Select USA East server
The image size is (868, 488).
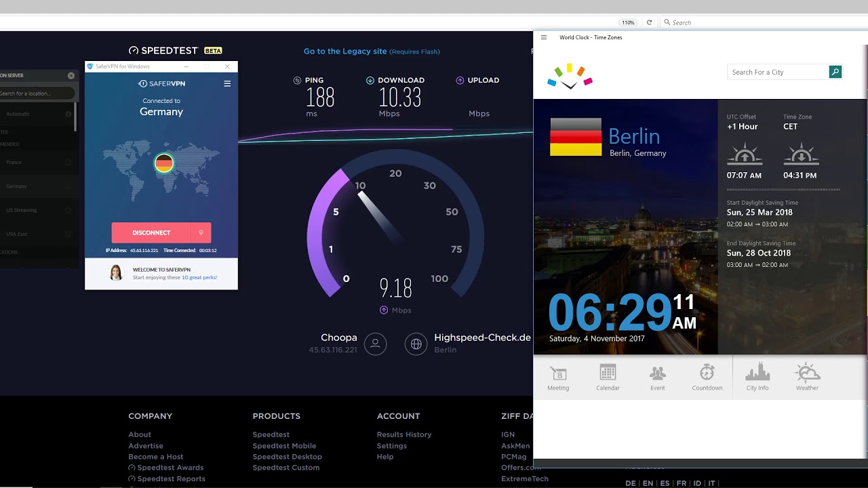click(17, 234)
